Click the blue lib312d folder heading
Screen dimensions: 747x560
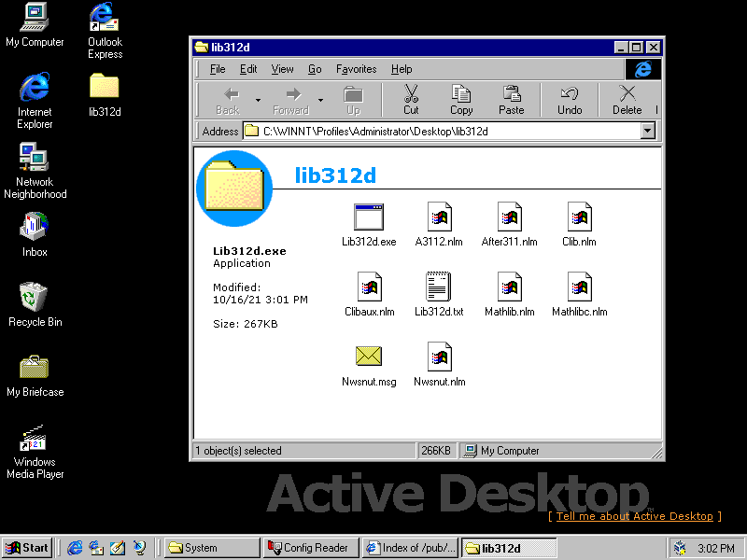click(x=335, y=175)
